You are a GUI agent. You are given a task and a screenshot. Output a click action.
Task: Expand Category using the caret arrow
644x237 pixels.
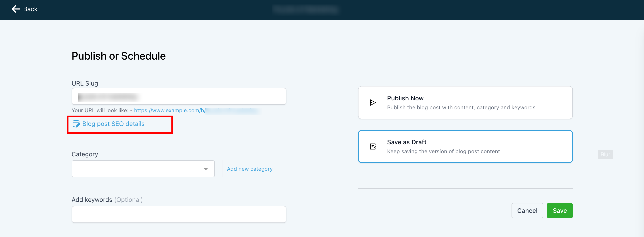206,169
